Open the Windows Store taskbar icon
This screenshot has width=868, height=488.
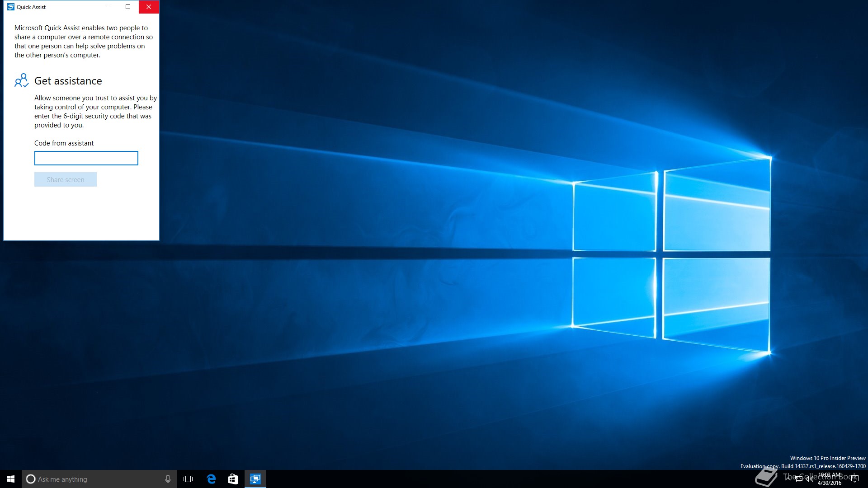pyautogui.click(x=233, y=479)
